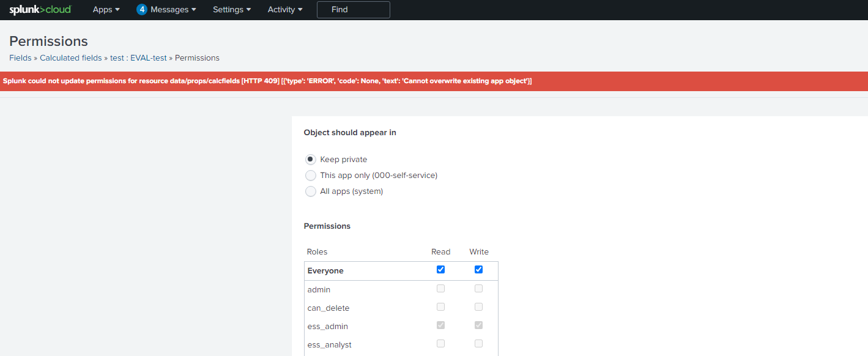This screenshot has height=356, width=868.
Task: Select All apps (system) option
Action: click(311, 191)
